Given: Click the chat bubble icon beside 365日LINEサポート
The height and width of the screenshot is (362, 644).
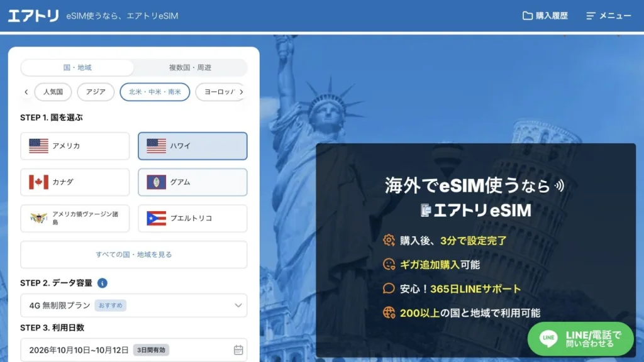Looking at the screenshot, I should point(389,288).
